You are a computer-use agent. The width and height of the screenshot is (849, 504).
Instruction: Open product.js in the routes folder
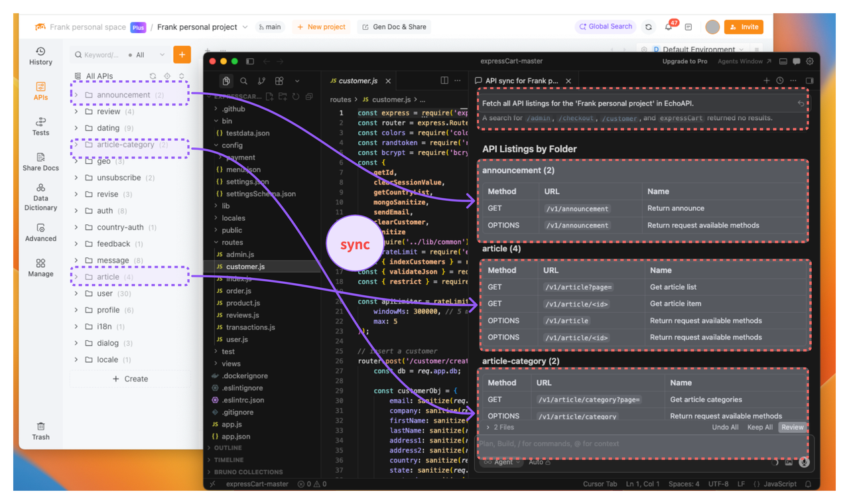click(243, 303)
